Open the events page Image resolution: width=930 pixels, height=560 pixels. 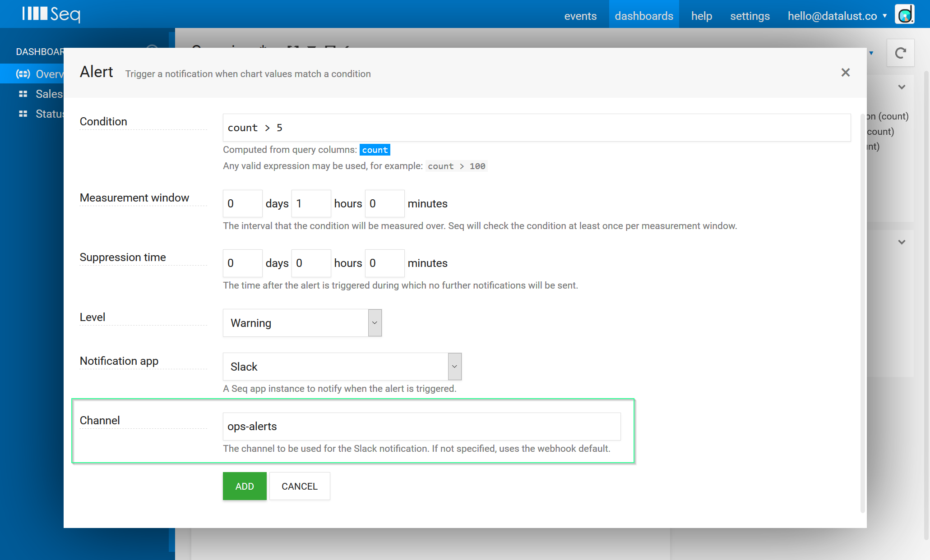point(580,16)
